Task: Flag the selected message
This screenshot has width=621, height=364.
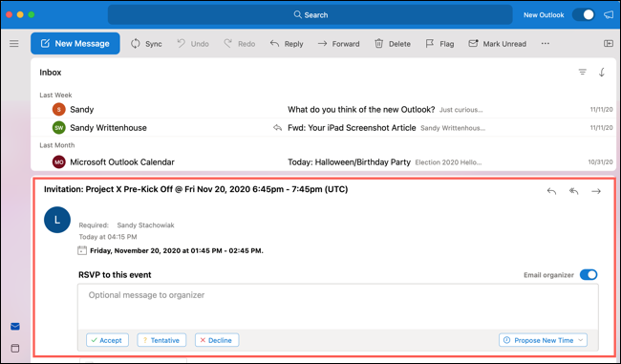Action: 439,44
